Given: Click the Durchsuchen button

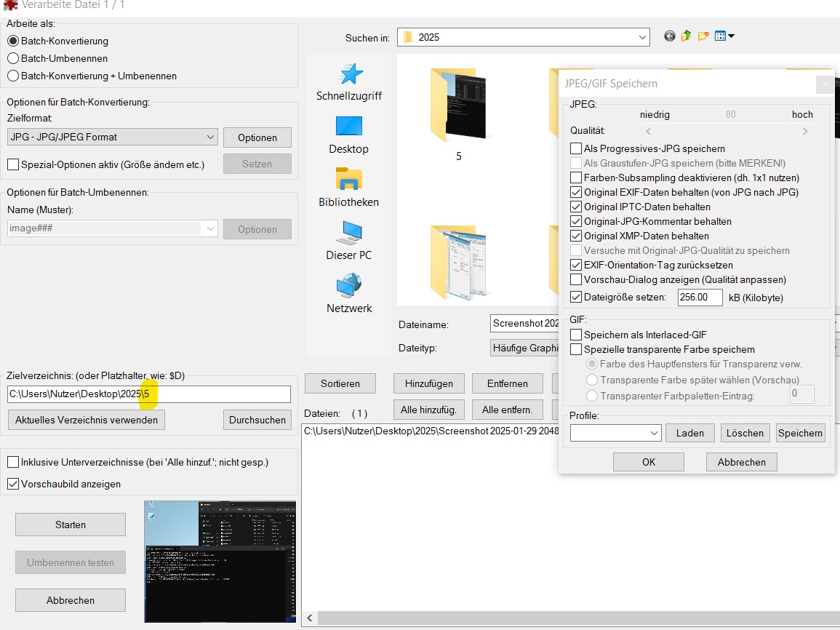Looking at the screenshot, I should coord(257,420).
